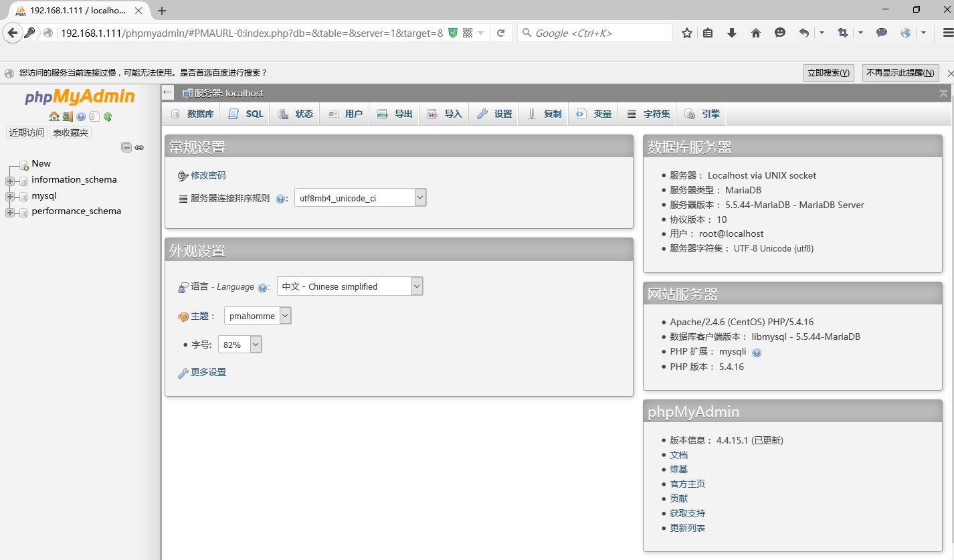The image size is (954, 560).
Task: Click the phpMyAdmin home icon below the logo
Action: [55, 115]
